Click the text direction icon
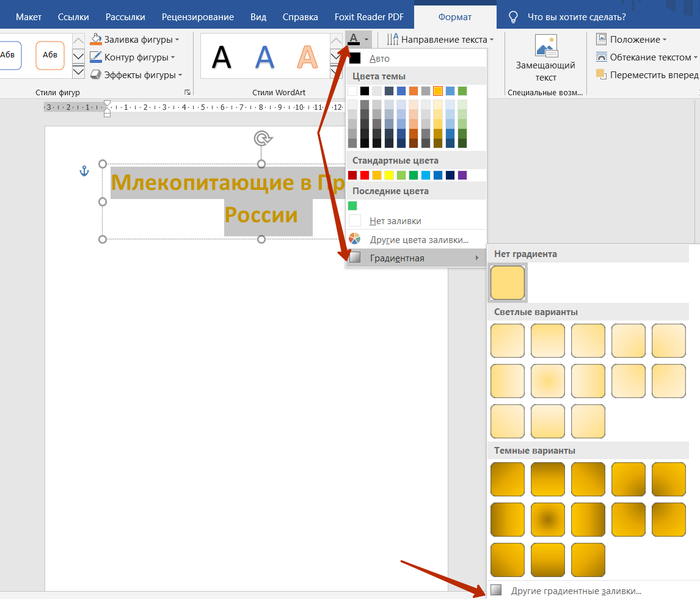The height and width of the screenshot is (599, 700). coord(393,39)
